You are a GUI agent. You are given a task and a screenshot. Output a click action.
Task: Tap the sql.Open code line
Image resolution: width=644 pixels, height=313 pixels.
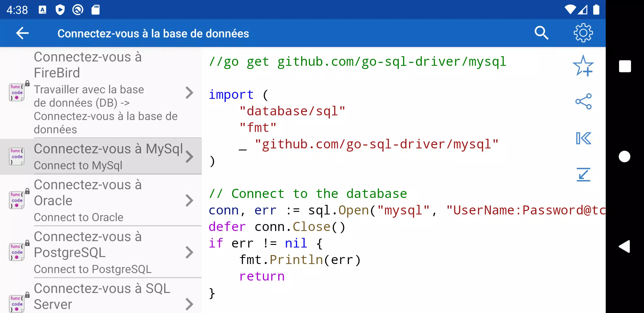407,210
